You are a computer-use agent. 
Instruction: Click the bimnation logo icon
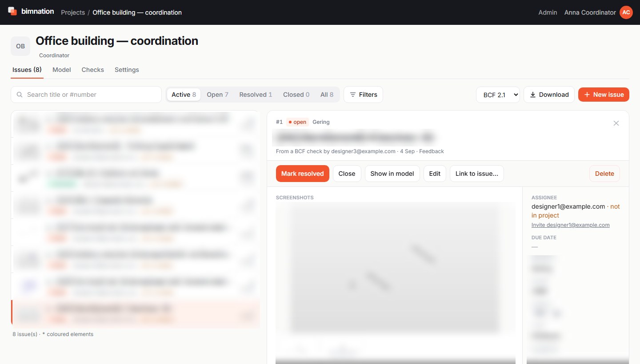click(x=12, y=11)
